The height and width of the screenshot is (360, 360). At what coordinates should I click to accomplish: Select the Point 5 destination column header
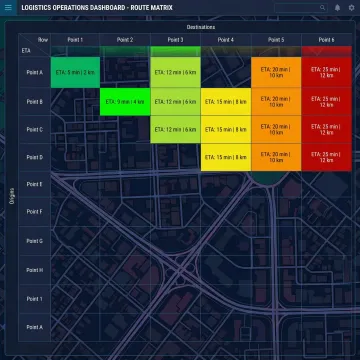(276, 40)
